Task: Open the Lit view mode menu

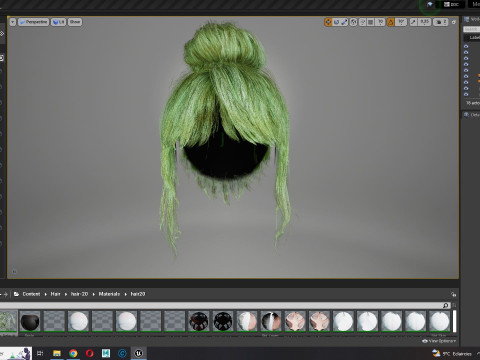Action: tap(58, 22)
